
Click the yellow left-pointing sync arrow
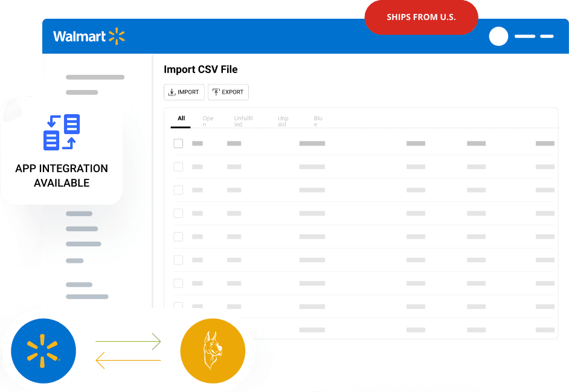tap(128, 361)
